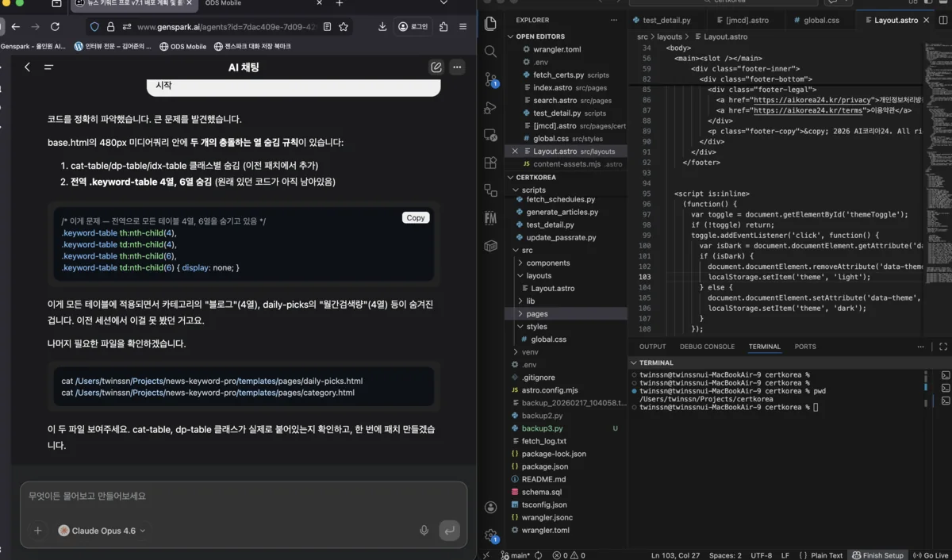Open Source Control view in VS Code
Image resolution: width=952 pixels, height=560 pixels.
(x=490, y=79)
